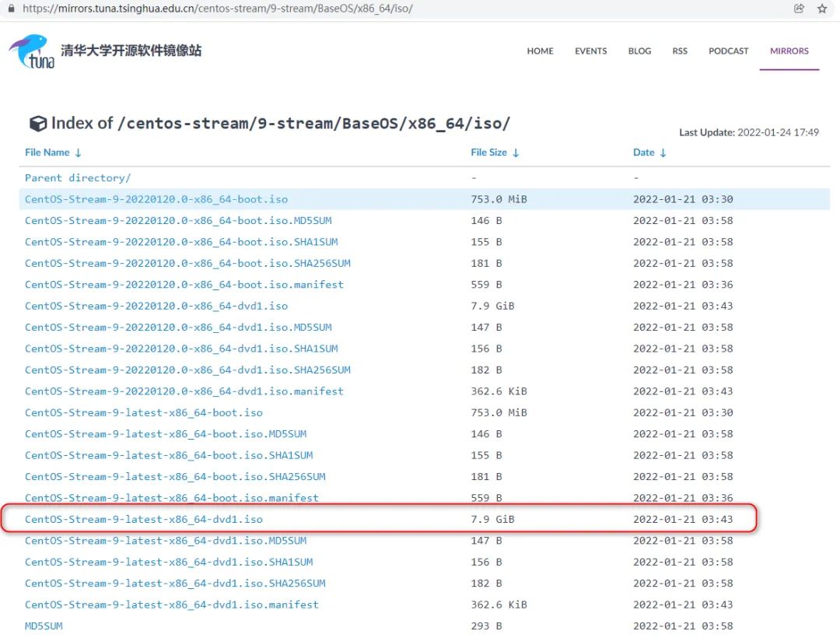
Task: Open the Parent directory link
Action: pos(77,177)
